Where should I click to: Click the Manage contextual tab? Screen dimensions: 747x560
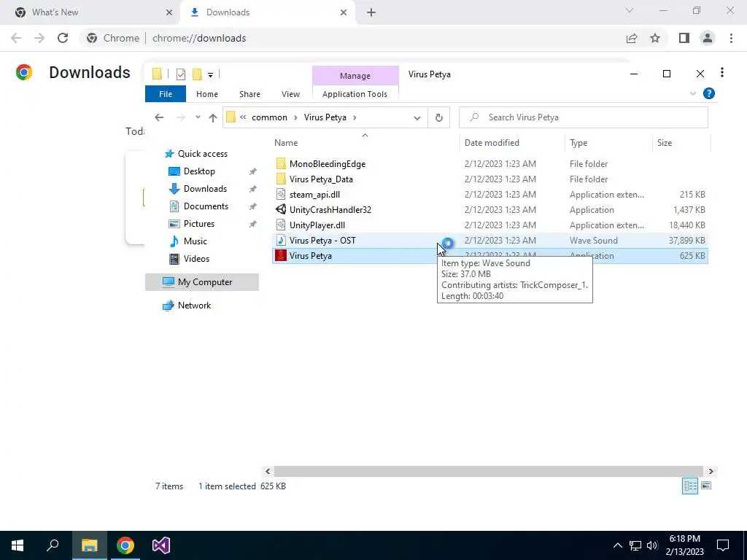pyautogui.click(x=355, y=76)
